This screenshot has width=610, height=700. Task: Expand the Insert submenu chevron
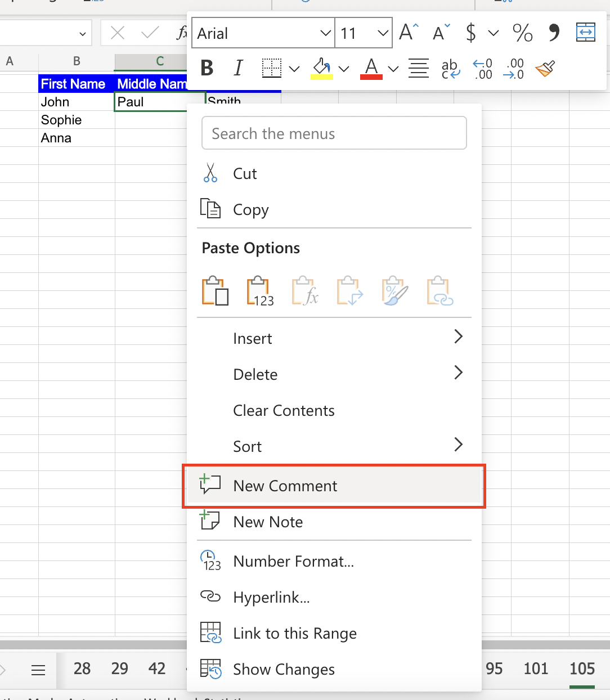click(459, 336)
